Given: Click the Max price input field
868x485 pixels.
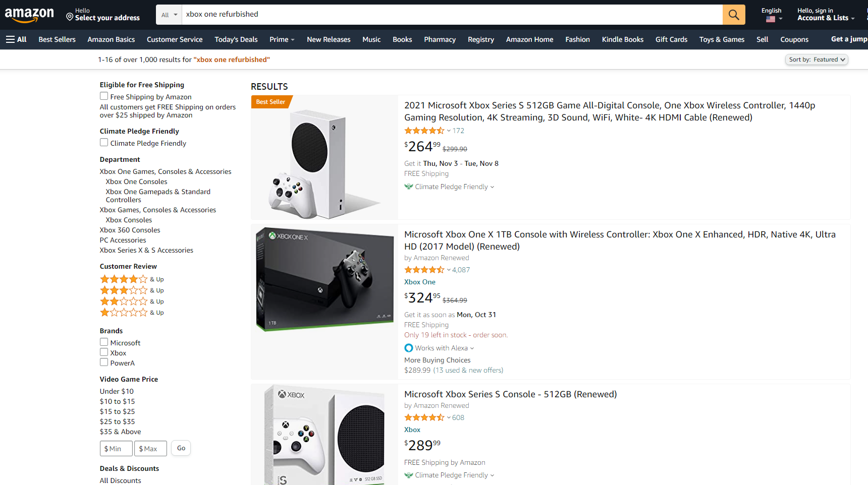Looking at the screenshot, I should coord(150,448).
